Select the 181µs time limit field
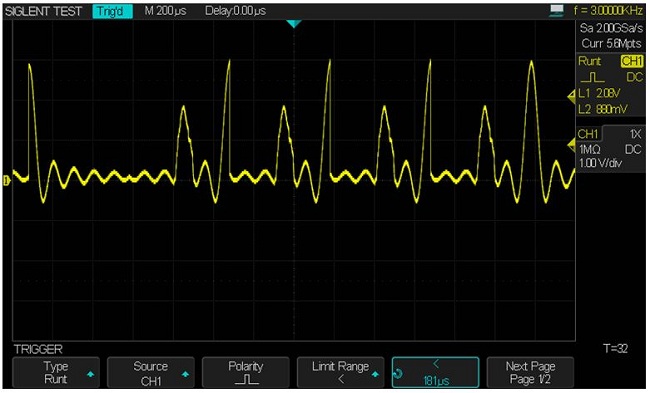650x393 pixels. (x=435, y=373)
